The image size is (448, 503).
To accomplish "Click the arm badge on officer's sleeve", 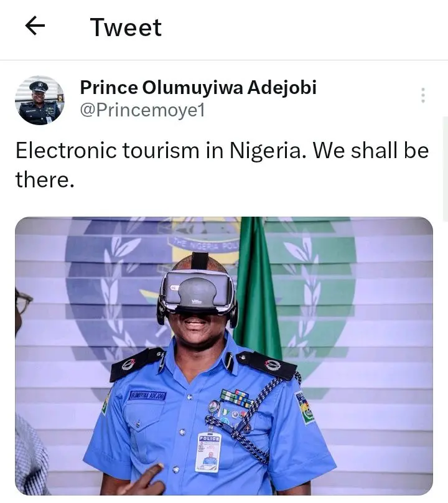I will click(x=305, y=408).
